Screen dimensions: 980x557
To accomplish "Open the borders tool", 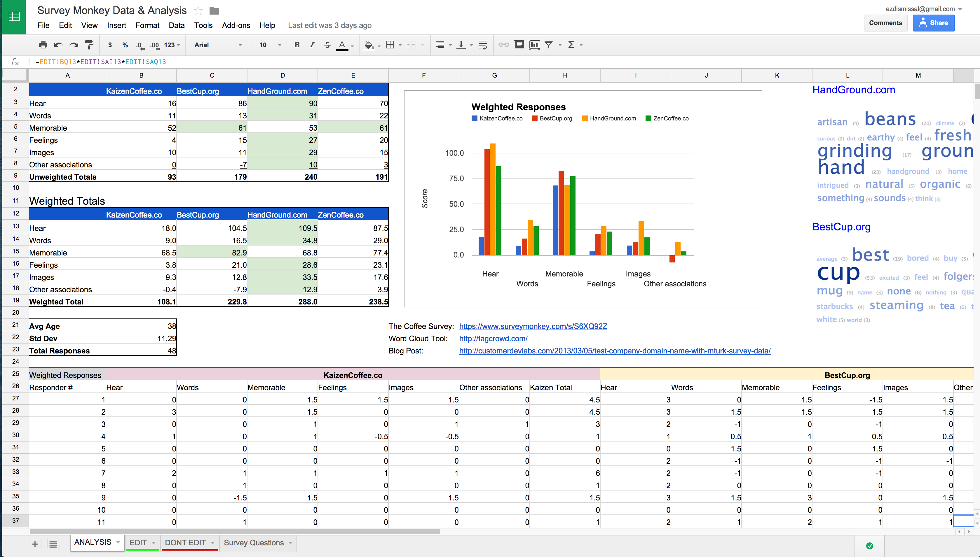I will tap(390, 45).
